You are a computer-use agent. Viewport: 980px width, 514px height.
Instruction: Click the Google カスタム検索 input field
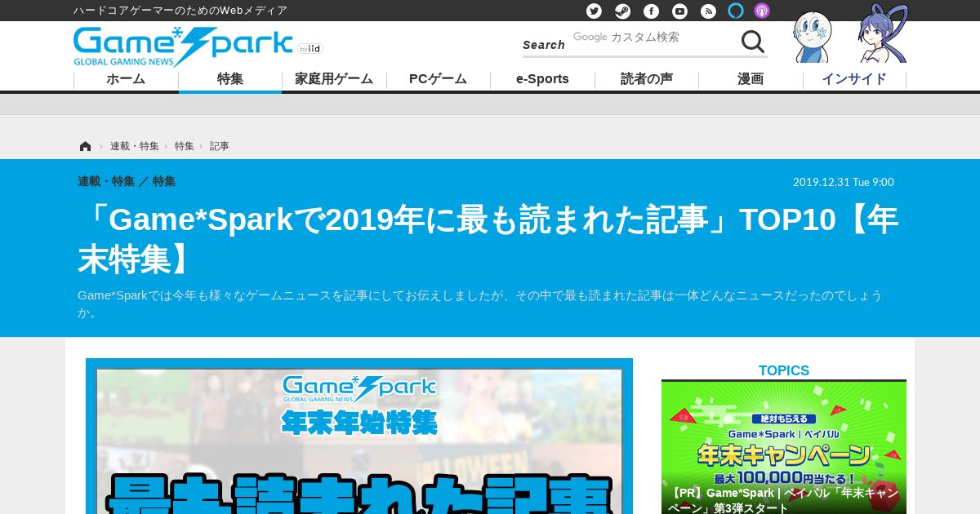coord(653,38)
